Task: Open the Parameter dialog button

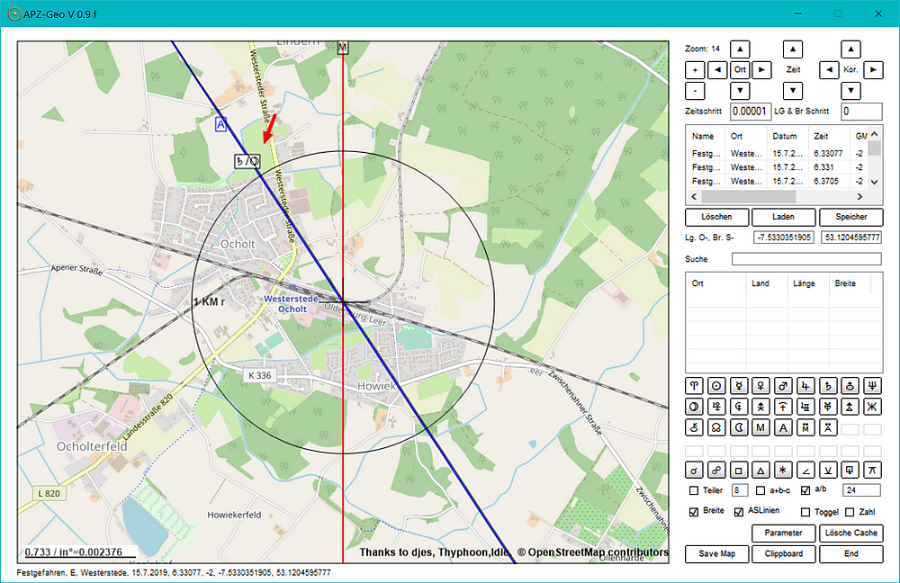Action: pyautogui.click(x=783, y=533)
